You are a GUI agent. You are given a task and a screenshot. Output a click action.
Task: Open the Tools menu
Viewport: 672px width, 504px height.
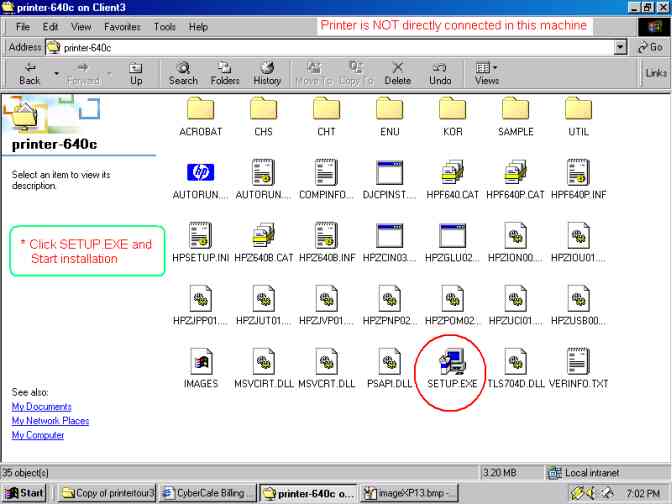[165, 27]
